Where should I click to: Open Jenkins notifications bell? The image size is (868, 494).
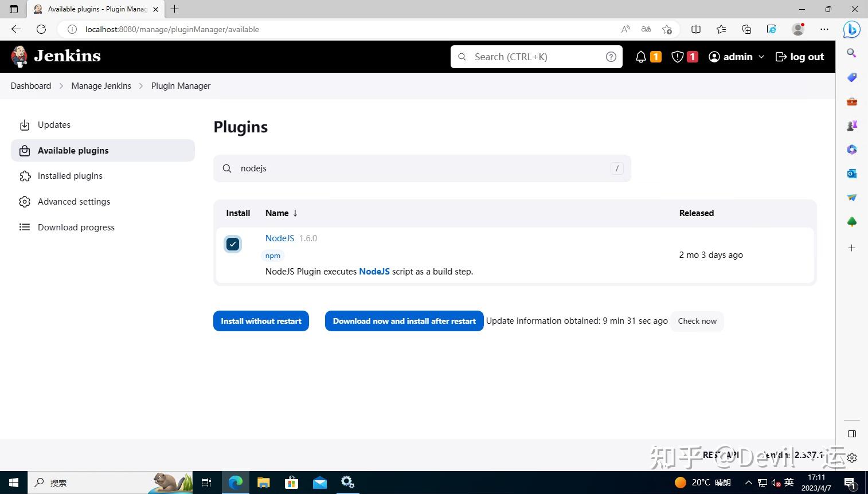(x=641, y=56)
